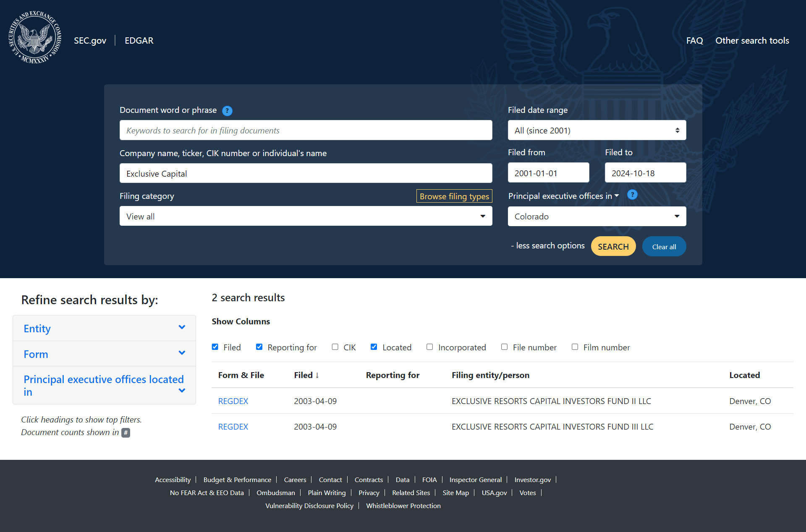Viewport: 806px width, 532px height.
Task: Sort by Form & File column header
Action: tap(241, 375)
